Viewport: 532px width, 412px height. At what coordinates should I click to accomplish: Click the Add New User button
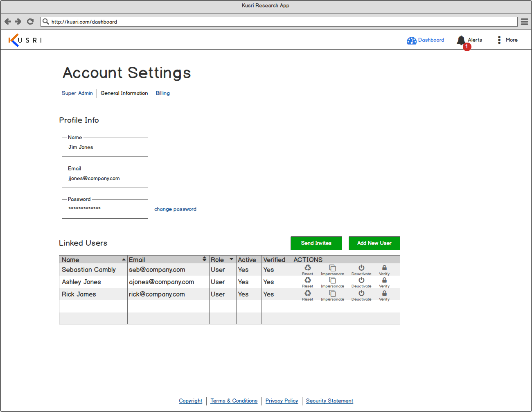click(x=374, y=243)
